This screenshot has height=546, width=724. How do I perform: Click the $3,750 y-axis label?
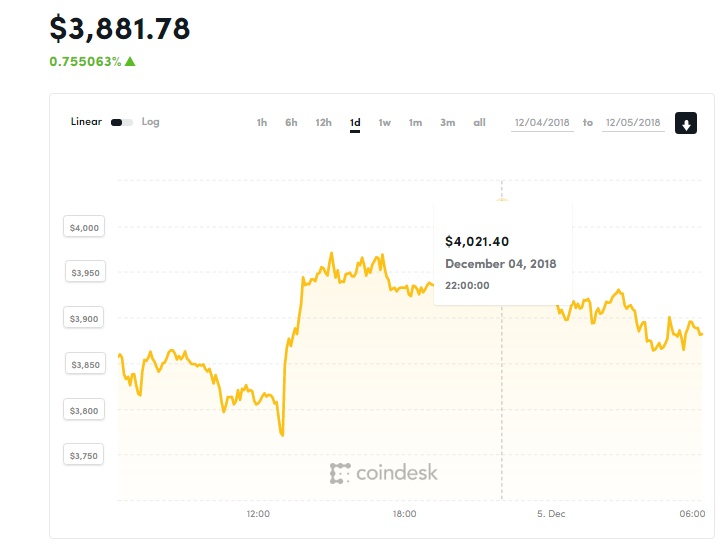(x=84, y=455)
